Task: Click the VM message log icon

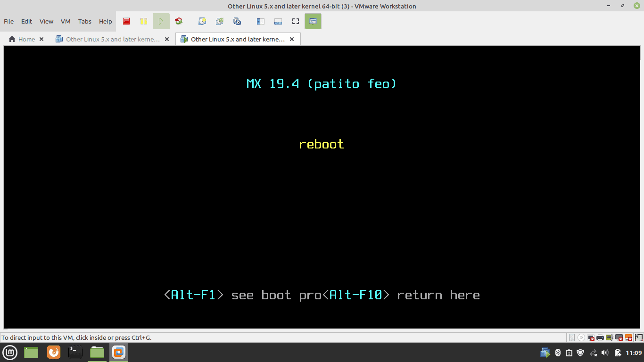Action: click(638, 337)
